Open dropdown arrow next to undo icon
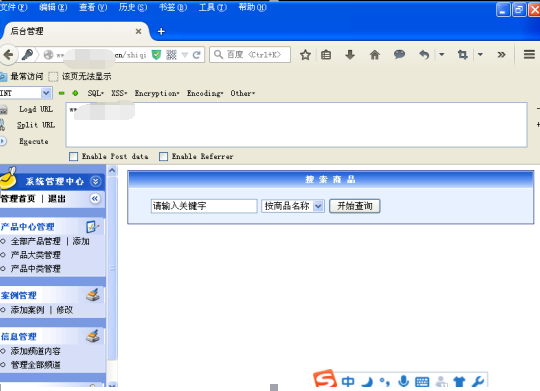Viewport: 540px width, 391px height. tap(442, 54)
